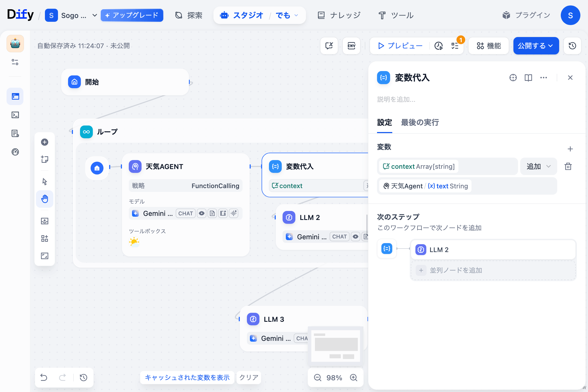Open the add block plus icon
The width and height of the screenshot is (588, 392).
pos(45,142)
